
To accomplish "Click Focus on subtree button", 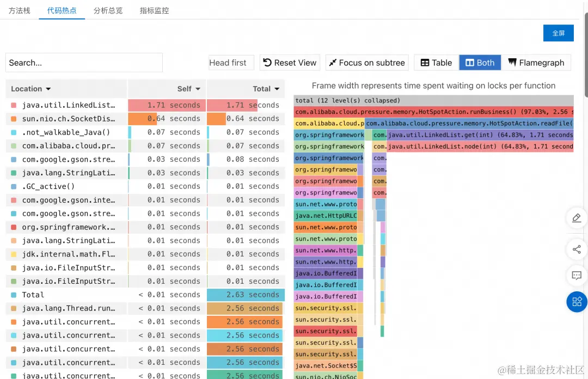I will [367, 63].
